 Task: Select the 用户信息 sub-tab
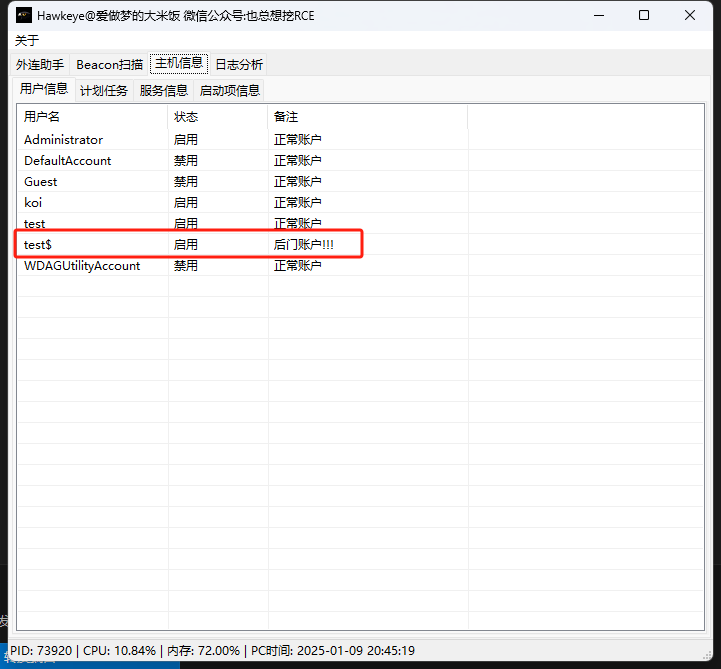pyautogui.click(x=44, y=89)
